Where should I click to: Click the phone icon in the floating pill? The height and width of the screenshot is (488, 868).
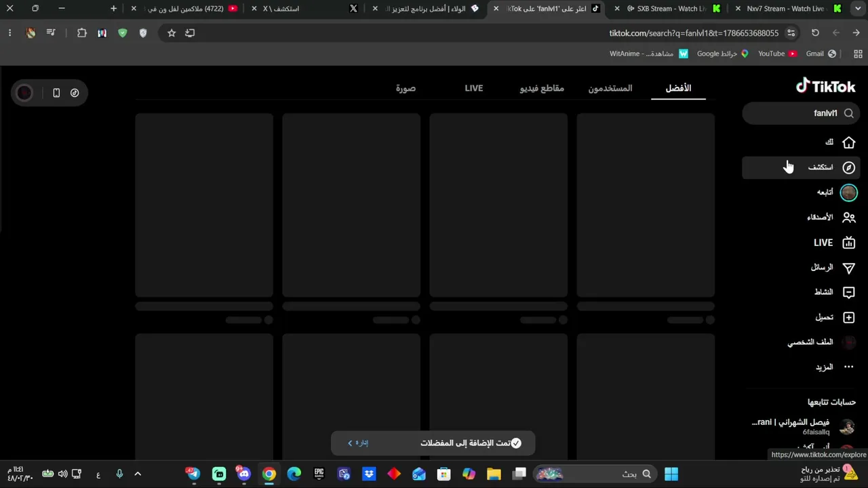[56, 93]
